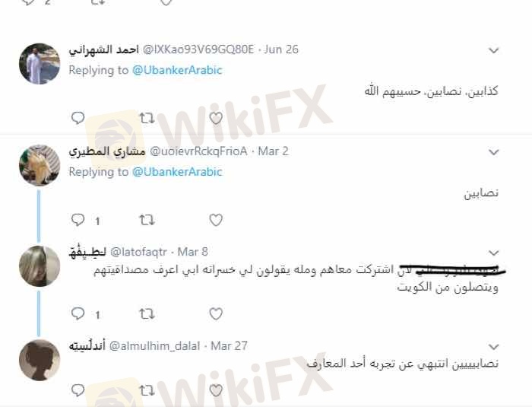Screen dimensions: 532x407
Task: Reply to @almulhim_dalal's Mar 27 tweet
Action: [x=78, y=390]
